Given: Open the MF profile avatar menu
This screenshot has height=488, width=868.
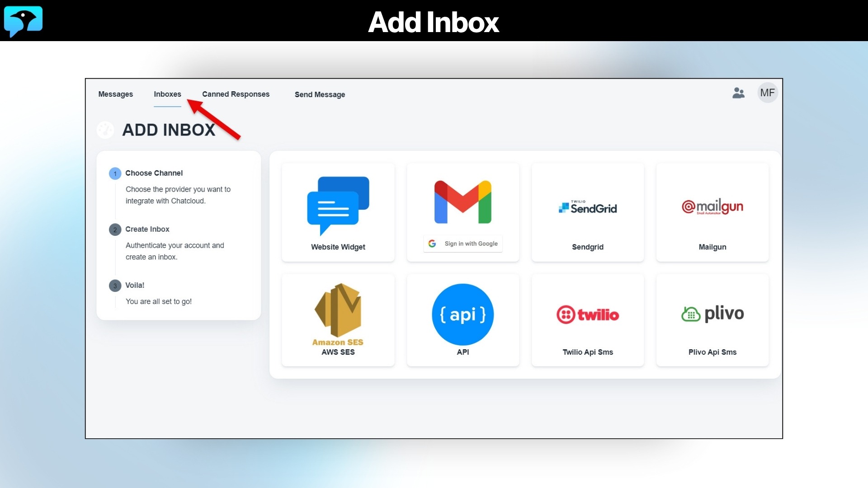Looking at the screenshot, I should (767, 93).
